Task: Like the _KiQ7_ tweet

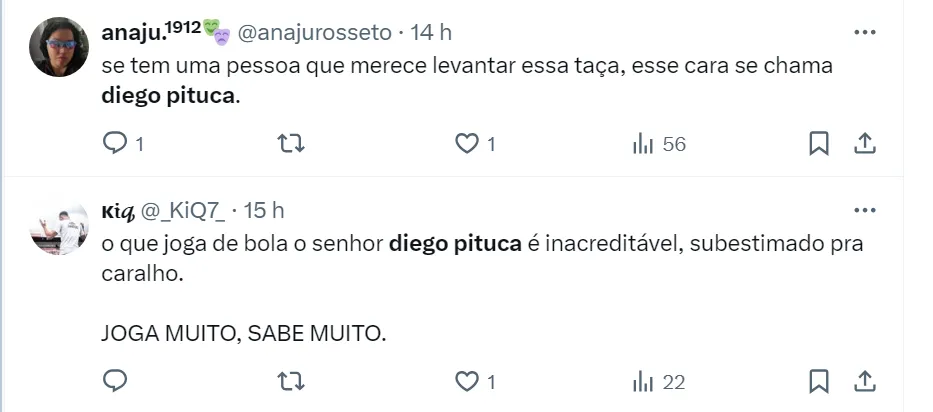Action: click(x=467, y=381)
